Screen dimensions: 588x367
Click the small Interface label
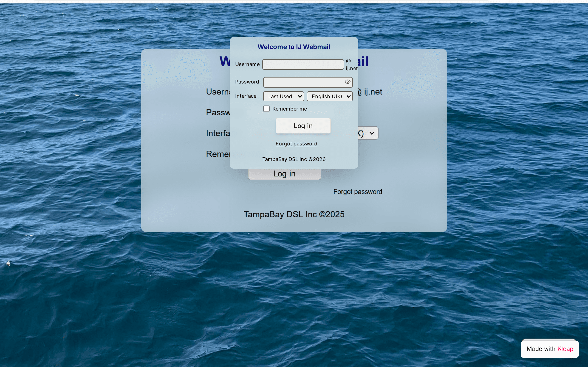246,96
